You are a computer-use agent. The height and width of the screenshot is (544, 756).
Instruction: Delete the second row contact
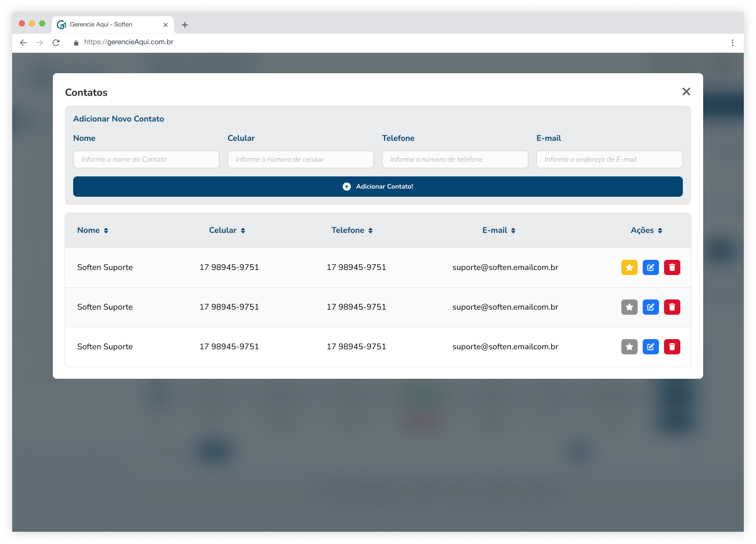click(672, 307)
